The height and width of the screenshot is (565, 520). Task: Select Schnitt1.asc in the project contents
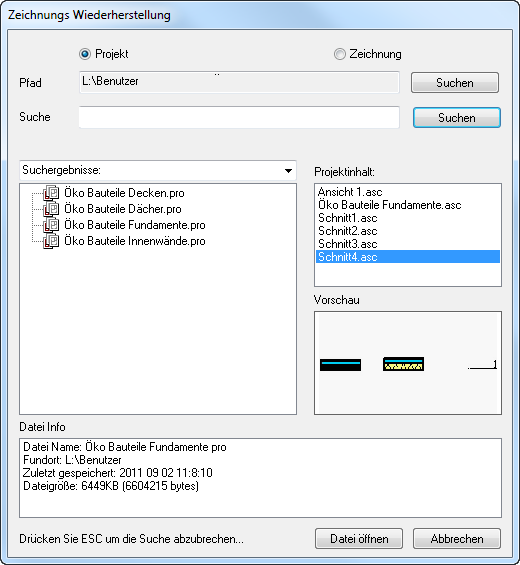348,218
